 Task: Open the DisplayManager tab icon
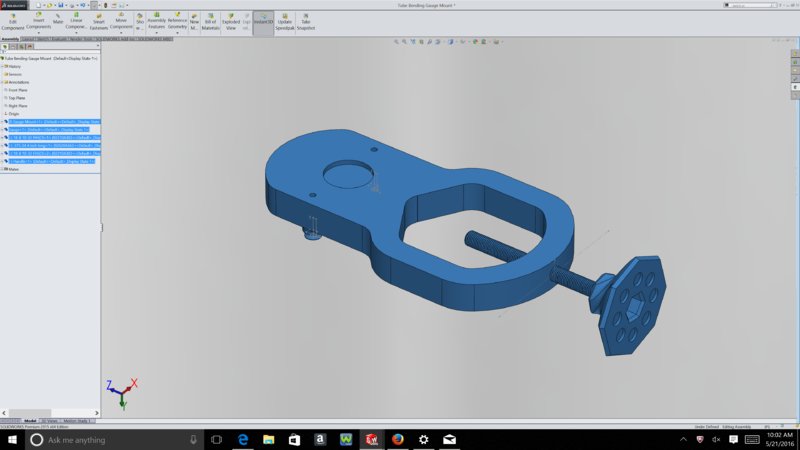[x=30, y=46]
